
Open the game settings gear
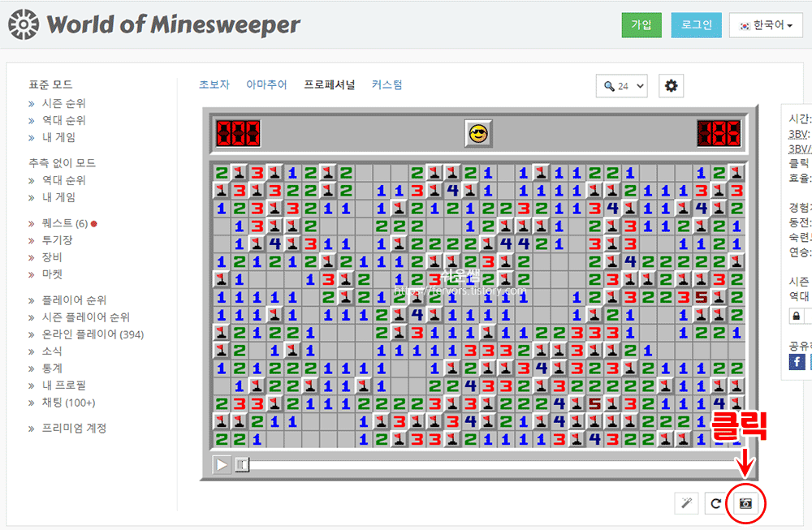672,86
